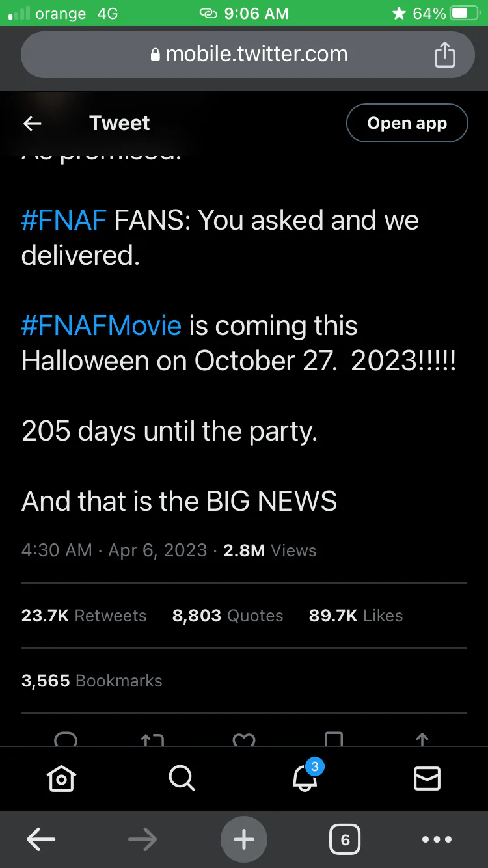
Task: View the 89.7K Likes list
Action: pyautogui.click(x=356, y=616)
